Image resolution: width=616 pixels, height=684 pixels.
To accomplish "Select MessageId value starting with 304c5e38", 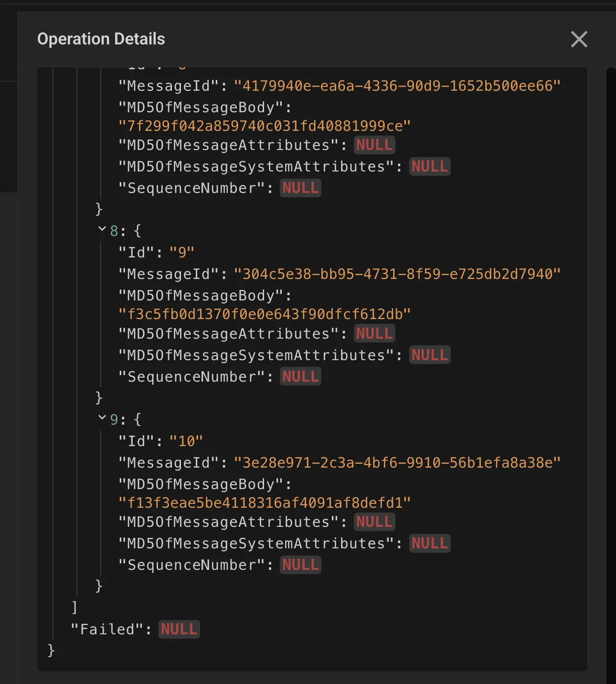I will [397, 274].
